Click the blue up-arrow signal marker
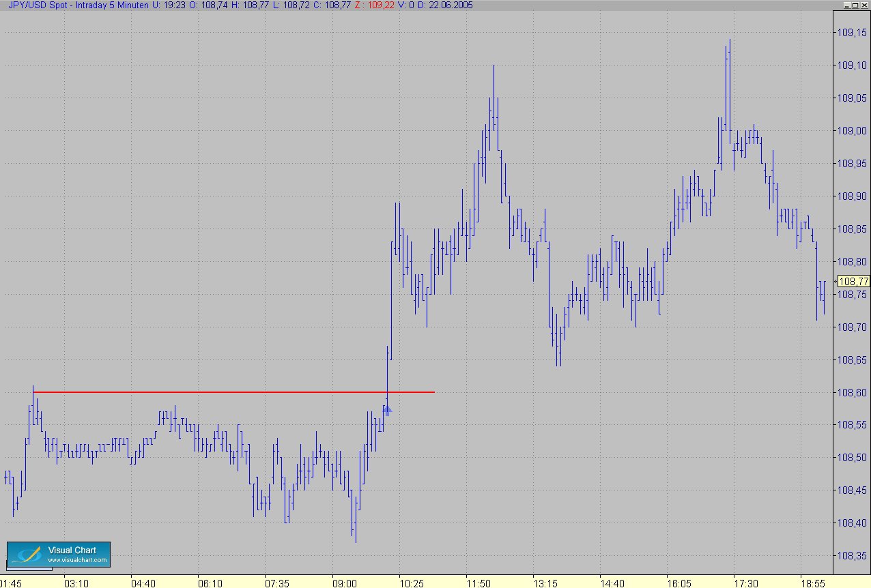The image size is (871, 588). click(x=387, y=410)
